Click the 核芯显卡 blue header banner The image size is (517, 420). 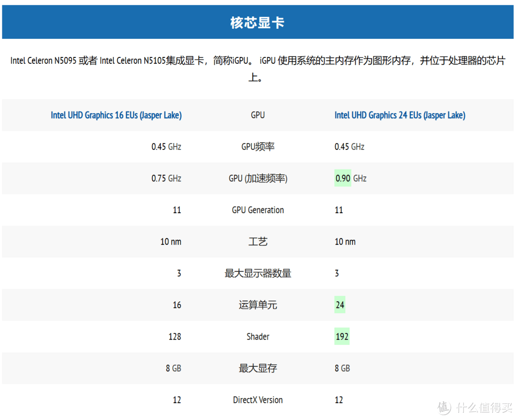pyautogui.click(x=258, y=22)
